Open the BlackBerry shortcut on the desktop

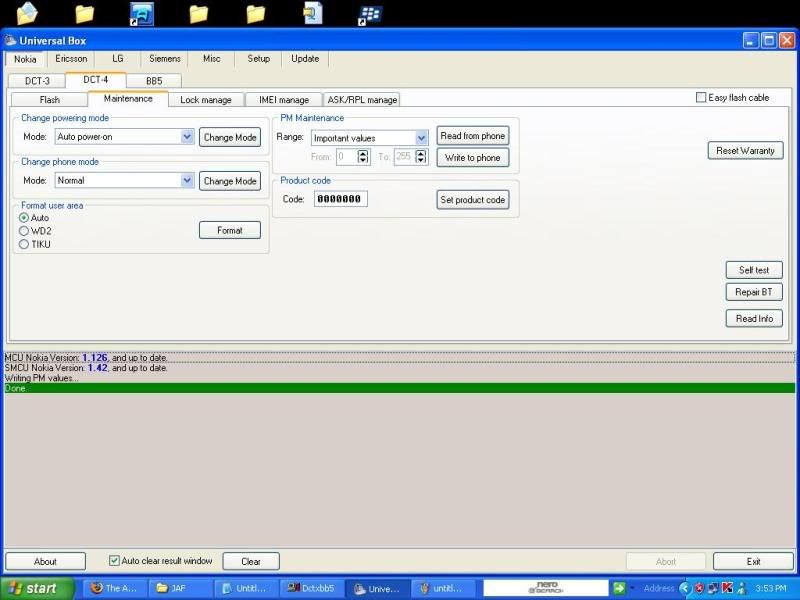pos(369,15)
